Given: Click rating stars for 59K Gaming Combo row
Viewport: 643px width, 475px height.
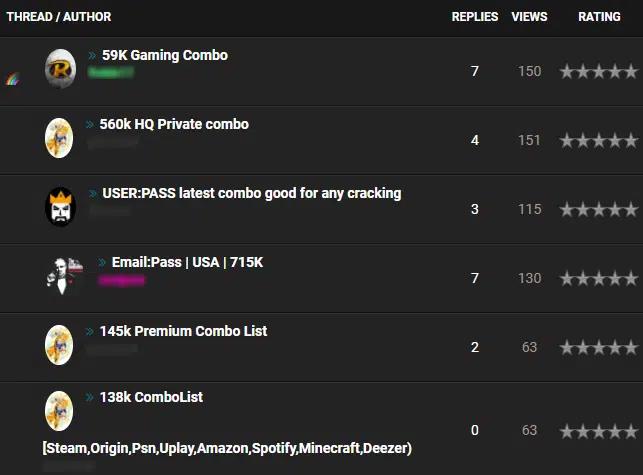Looking at the screenshot, I should coord(597,71).
